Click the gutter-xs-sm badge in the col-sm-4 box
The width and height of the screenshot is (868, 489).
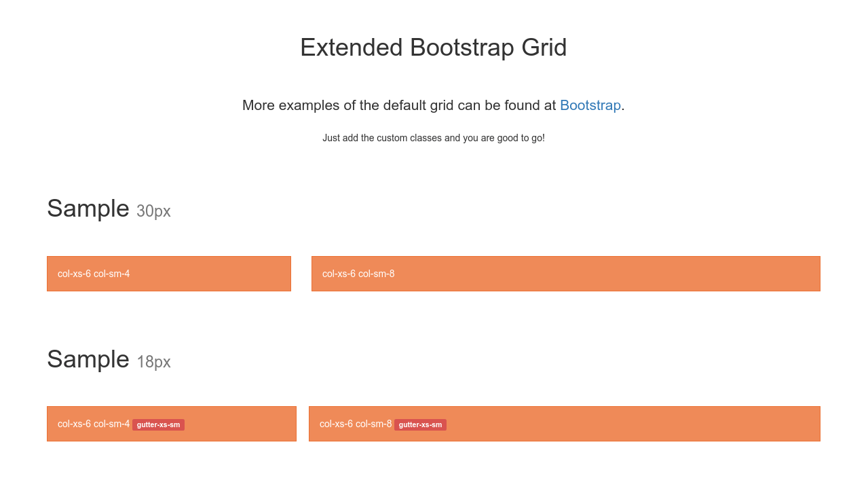[158, 425]
